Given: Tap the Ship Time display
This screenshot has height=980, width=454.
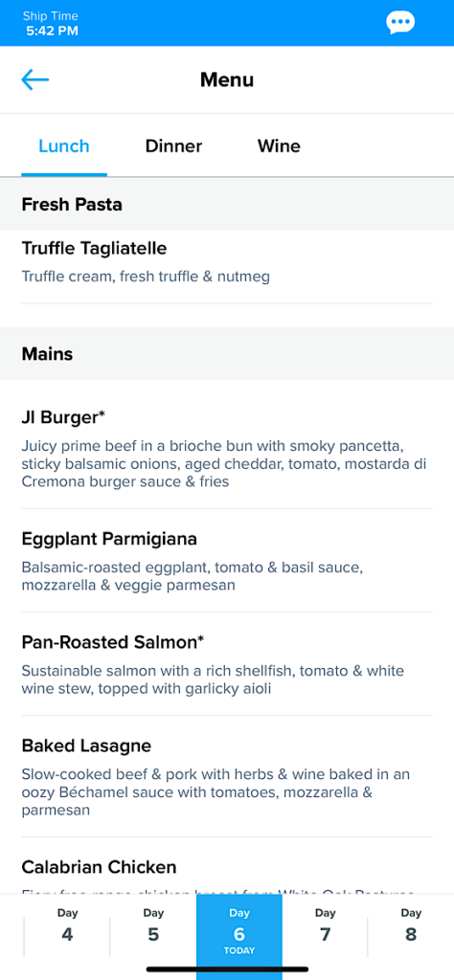Looking at the screenshot, I should [x=52, y=23].
